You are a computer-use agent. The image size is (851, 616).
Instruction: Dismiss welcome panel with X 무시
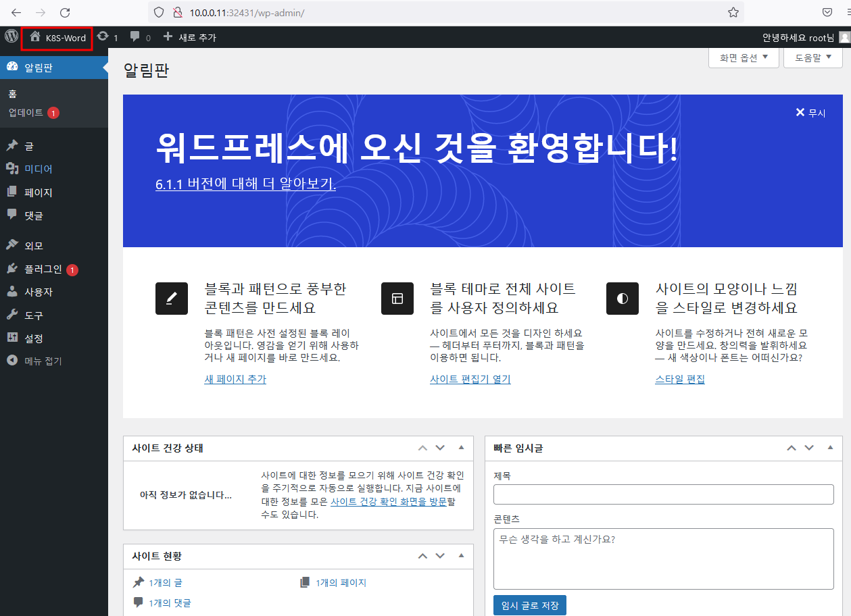810,113
